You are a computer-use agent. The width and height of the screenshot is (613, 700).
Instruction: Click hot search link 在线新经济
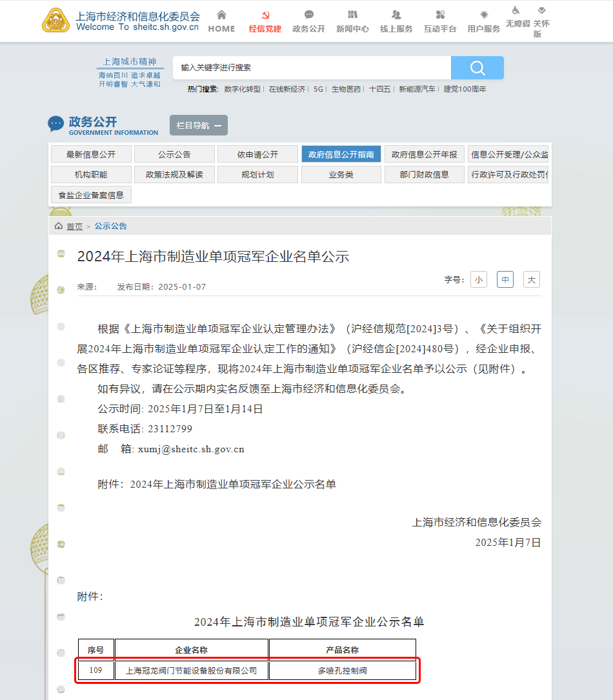tap(287, 89)
